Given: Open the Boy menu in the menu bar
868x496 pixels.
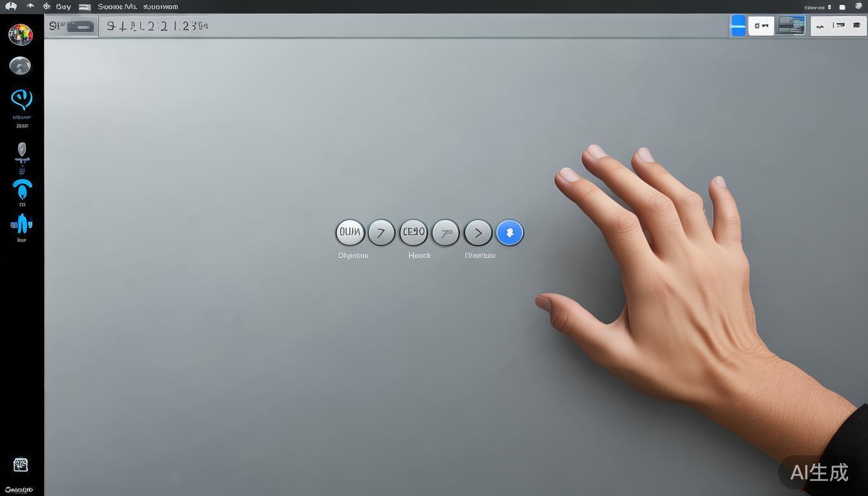Looking at the screenshot, I should click(x=63, y=6).
